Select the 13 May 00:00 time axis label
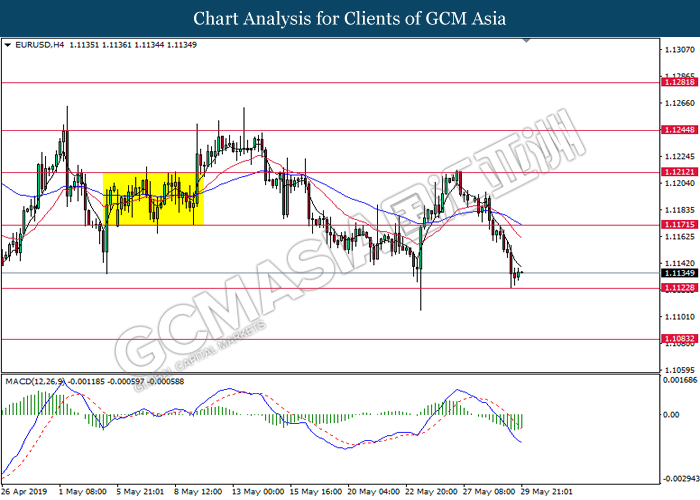This screenshot has width=700, height=500. pyautogui.click(x=258, y=492)
